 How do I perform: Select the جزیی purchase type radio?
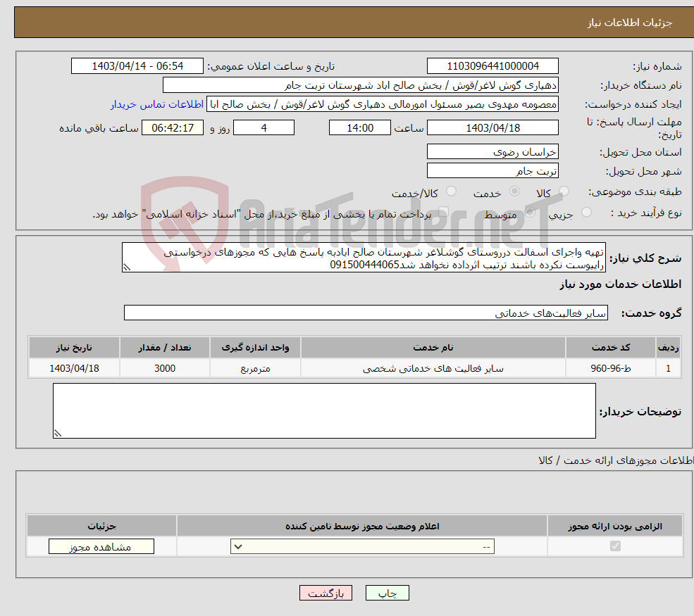(586, 213)
